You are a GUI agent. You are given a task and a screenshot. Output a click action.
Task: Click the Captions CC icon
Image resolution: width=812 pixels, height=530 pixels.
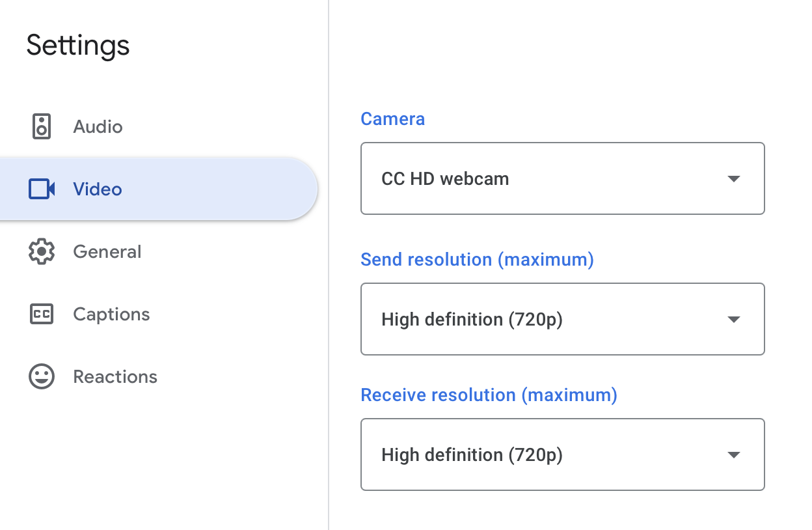42,314
